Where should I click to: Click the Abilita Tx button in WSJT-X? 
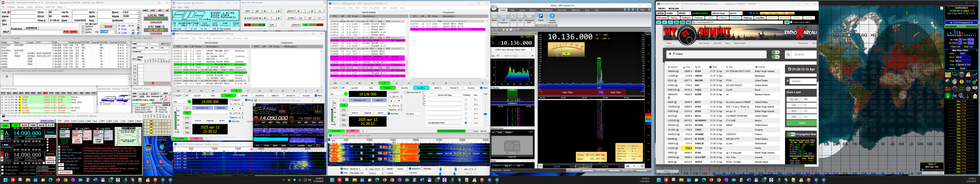coord(438,88)
